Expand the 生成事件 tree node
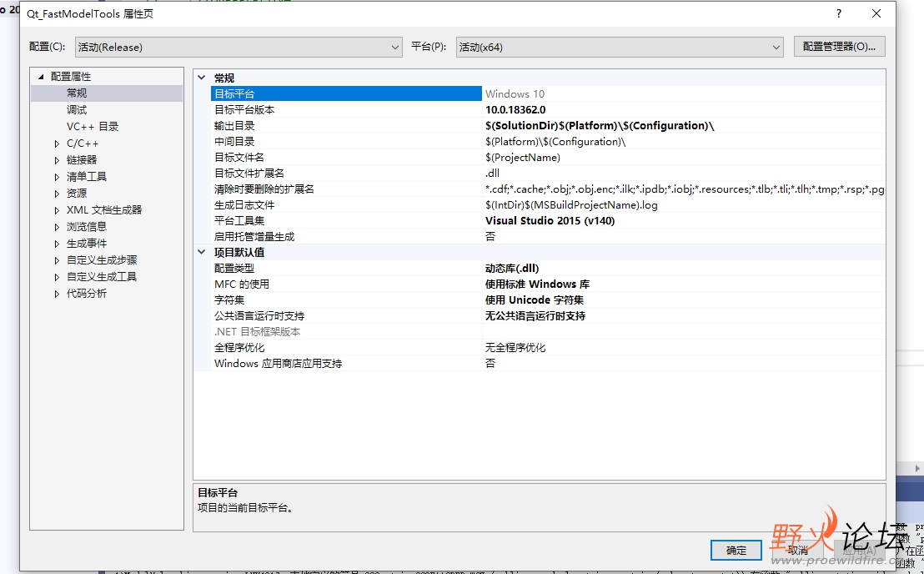 click(57, 244)
